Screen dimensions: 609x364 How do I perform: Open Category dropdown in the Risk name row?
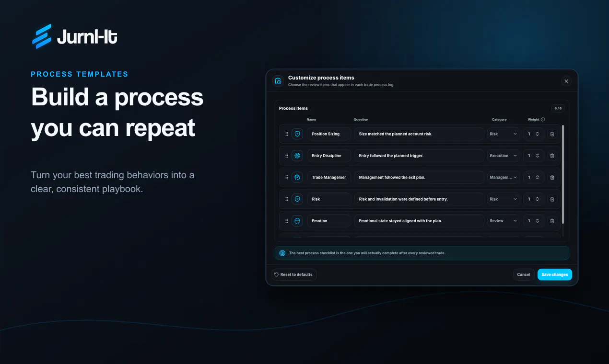pyautogui.click(x=504, y=199)
